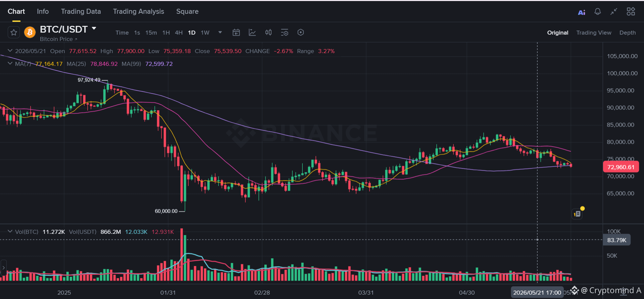The width and height of the screenshot is (644, 299).
Task: Click the Low value 75,359.18
Action: pyautogui.click(x=177, y=51)
